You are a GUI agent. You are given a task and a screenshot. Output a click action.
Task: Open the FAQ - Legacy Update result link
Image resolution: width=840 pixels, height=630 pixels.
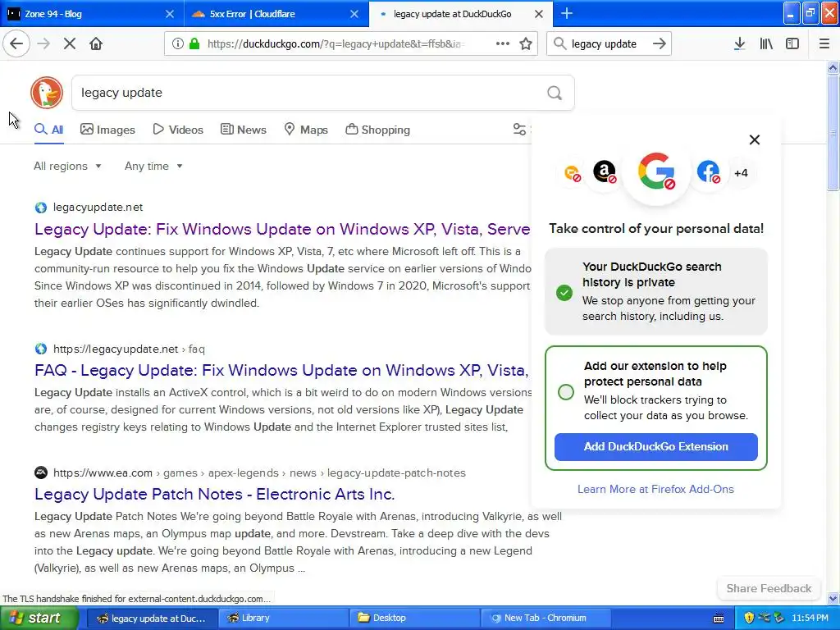(x=282, y=370)
